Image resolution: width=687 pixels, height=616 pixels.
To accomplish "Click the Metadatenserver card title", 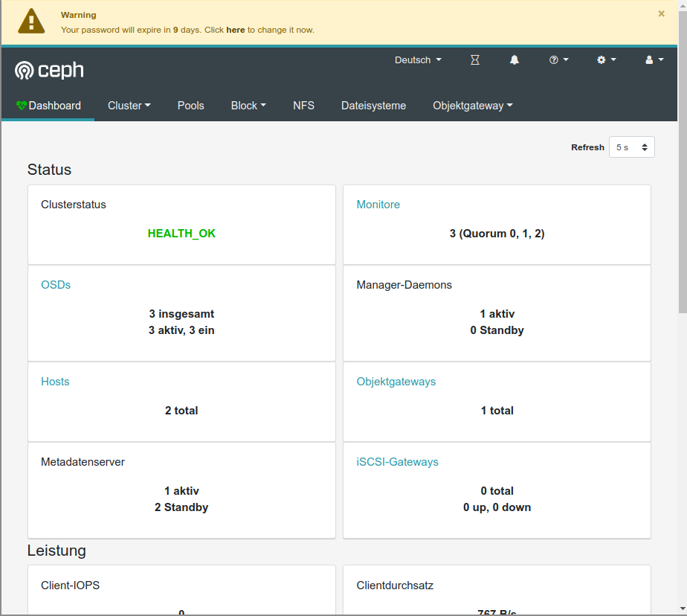I will coord(83,462).
